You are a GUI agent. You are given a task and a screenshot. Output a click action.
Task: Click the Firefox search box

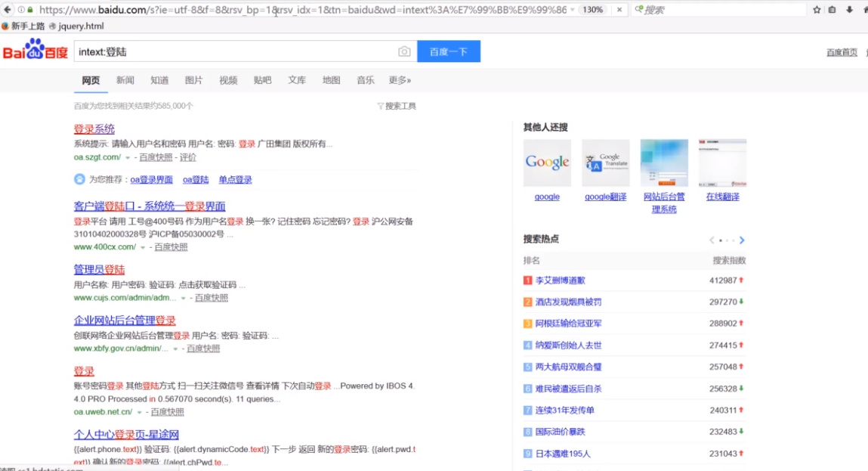coord(720,9)
